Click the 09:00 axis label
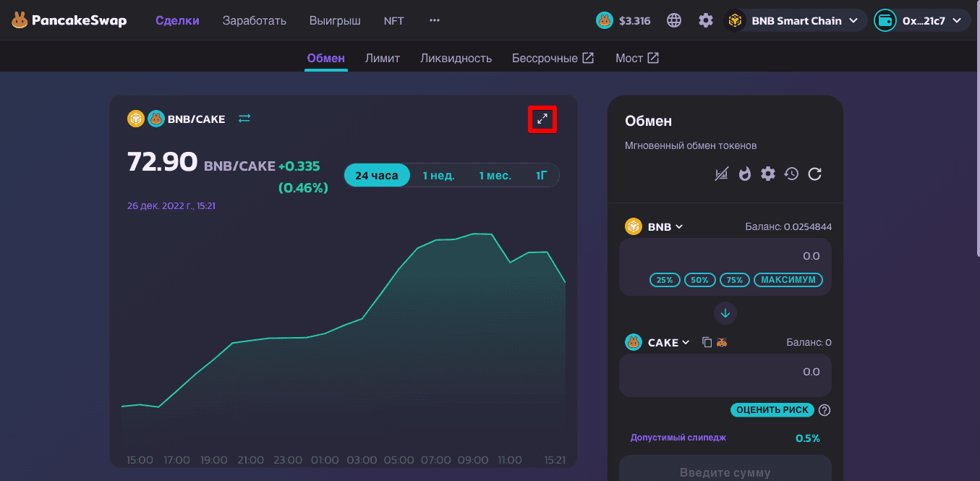The height and width of the screenshot is (481, 980). tap(474, 460)
